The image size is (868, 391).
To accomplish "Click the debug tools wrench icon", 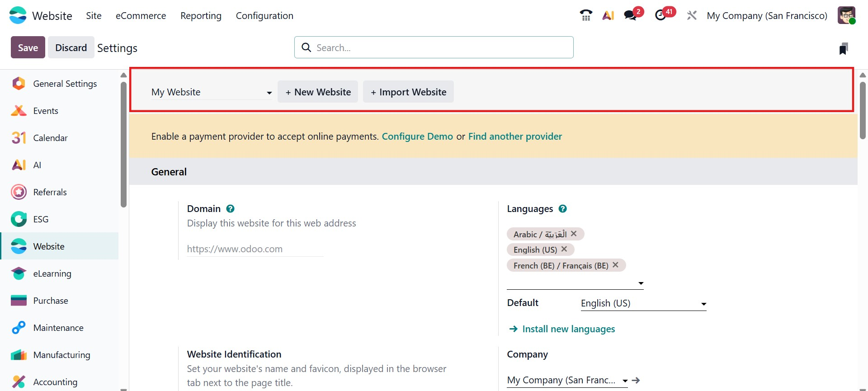I will pyautogui.click(x=692, y=15).
